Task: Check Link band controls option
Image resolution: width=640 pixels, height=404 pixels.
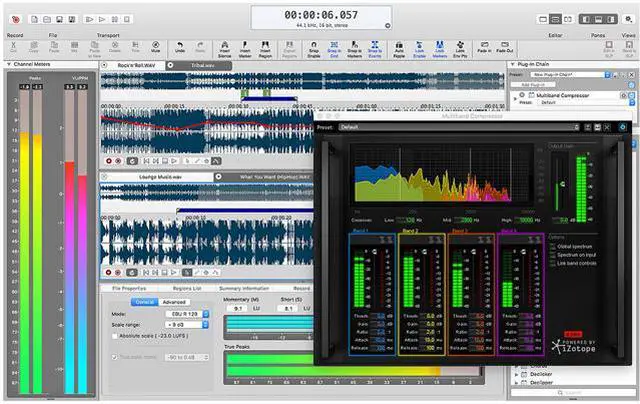Action: coord(553,264)
